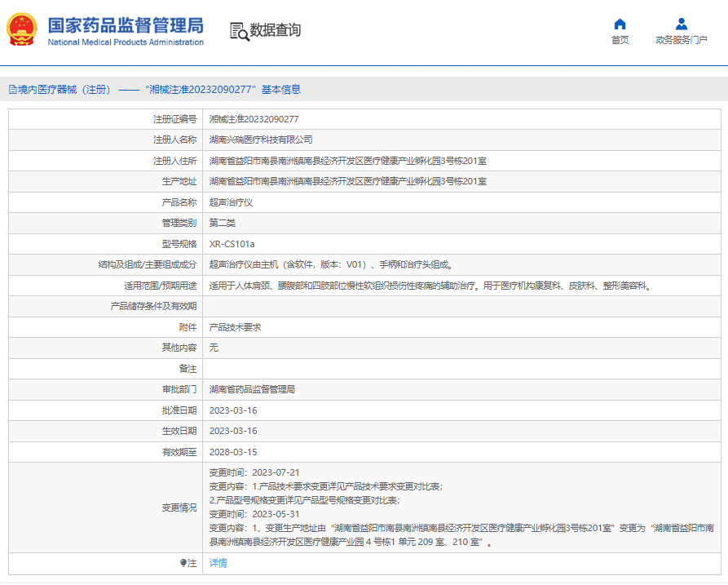Select 第二类 management category value
This screenshot has width=728, height=585.
tap(223, 223)
